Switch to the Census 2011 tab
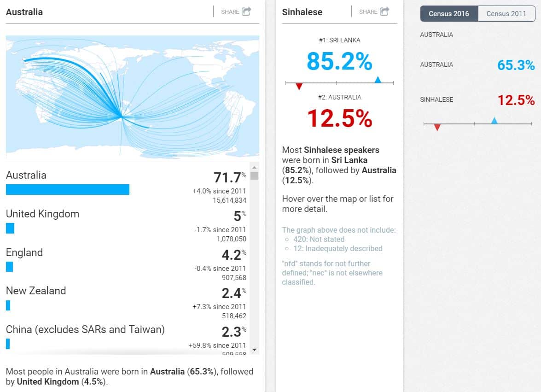The width and height of the screenshot is (541, 392). pyautogui.click(x=506, y=13)
